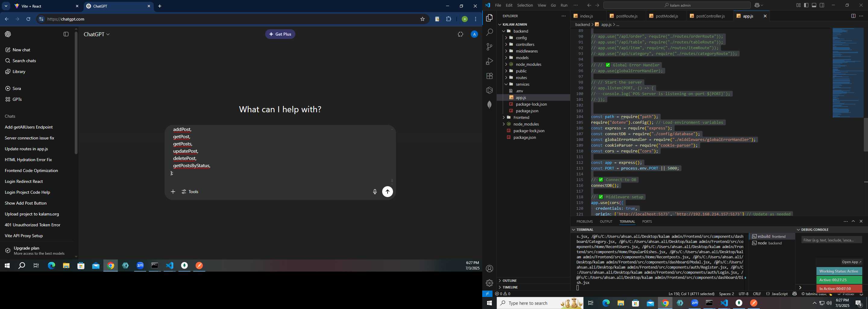Expand the middlewares folder
Viewport: 868px width, 309px height.
pos(534,51)
